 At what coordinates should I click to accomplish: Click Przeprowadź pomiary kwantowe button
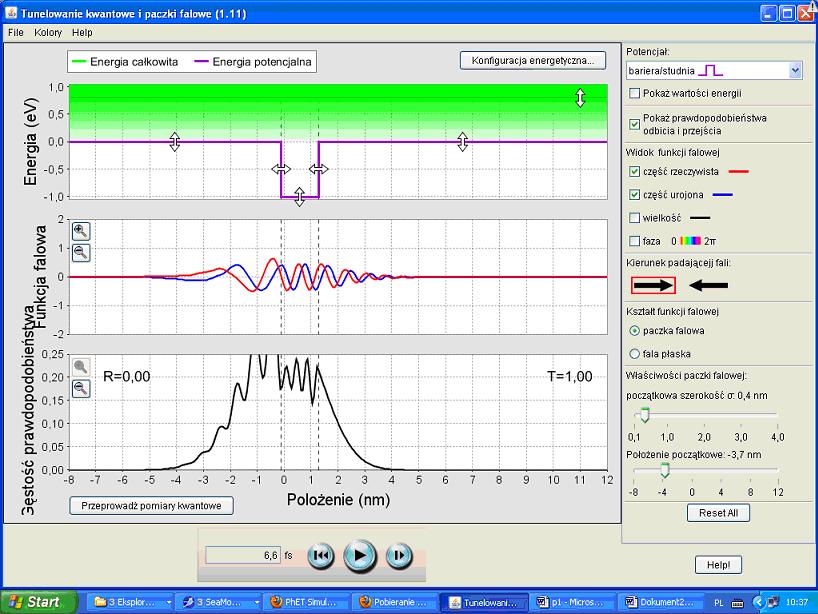[151, 505]
